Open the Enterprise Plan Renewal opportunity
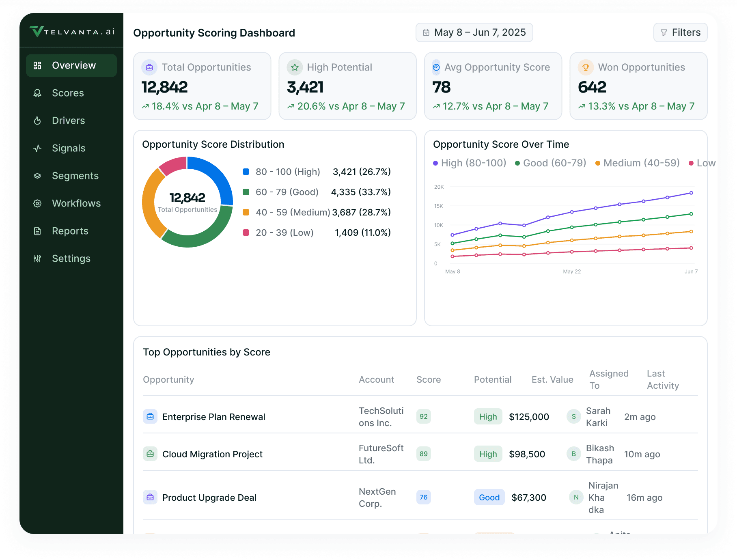 pos(214,417)
